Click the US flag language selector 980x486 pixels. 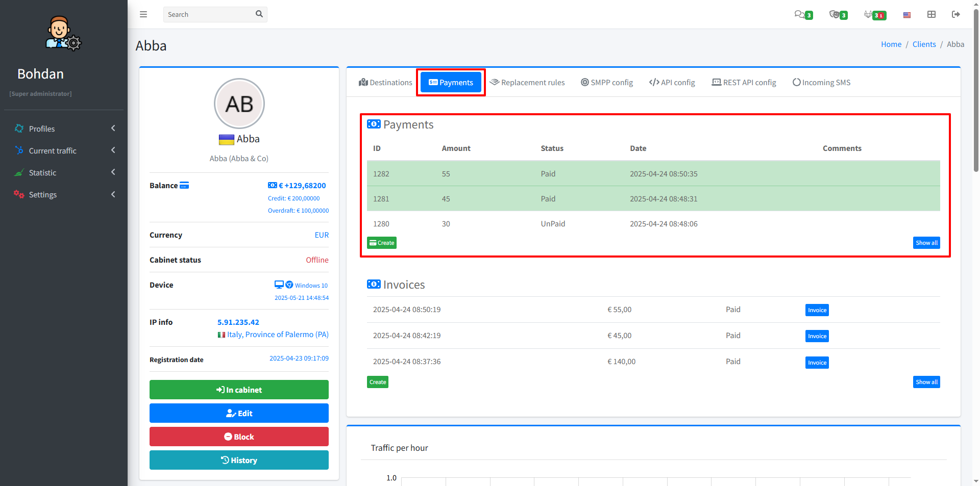tap(907, 15)
